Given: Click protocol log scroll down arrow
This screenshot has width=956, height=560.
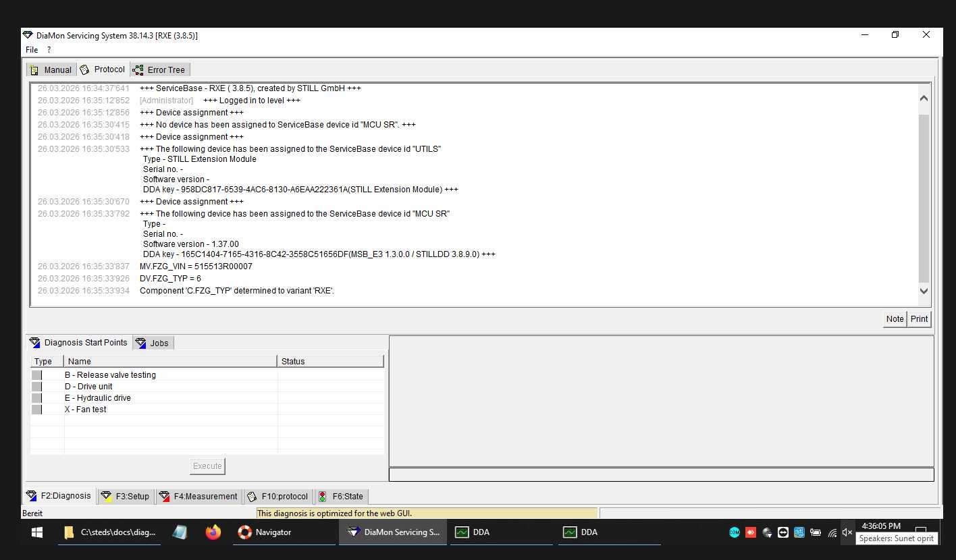Looking at the screenshot, I should pyautogui.click(x=924, y=291).
